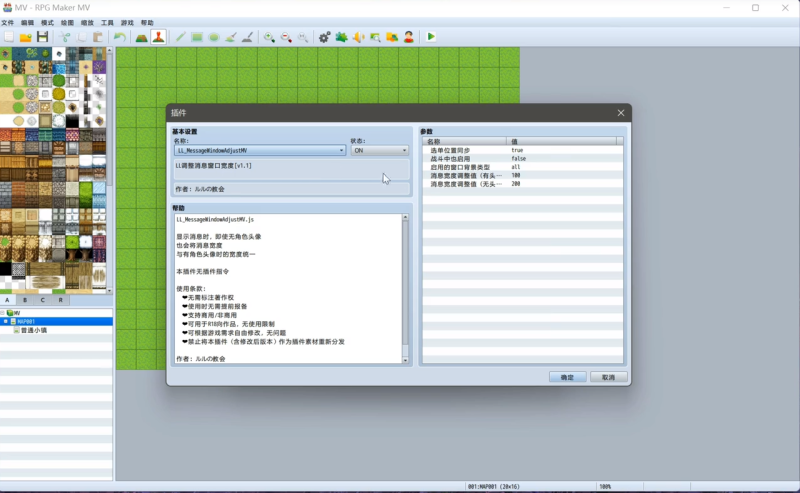Select the 战斗中也启用 parameter row
This screenshot has height=493, width=800.
coord(522,159)
